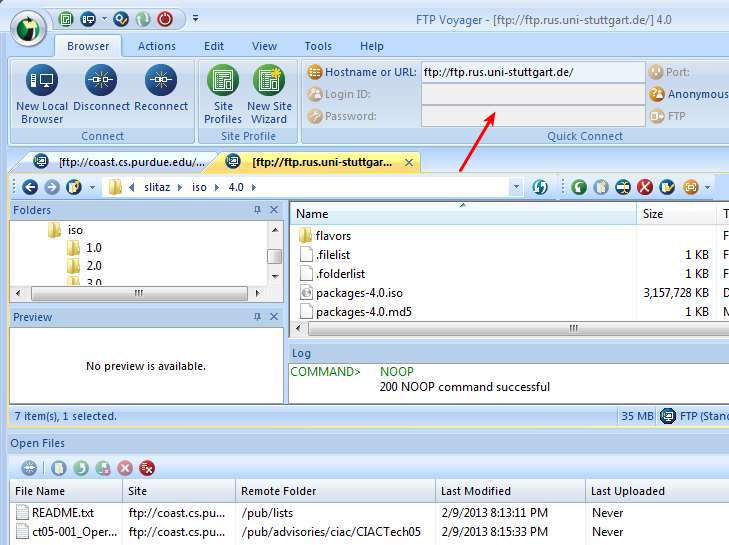
Task: Click New Local Browser button
Action: click(42, 94)
